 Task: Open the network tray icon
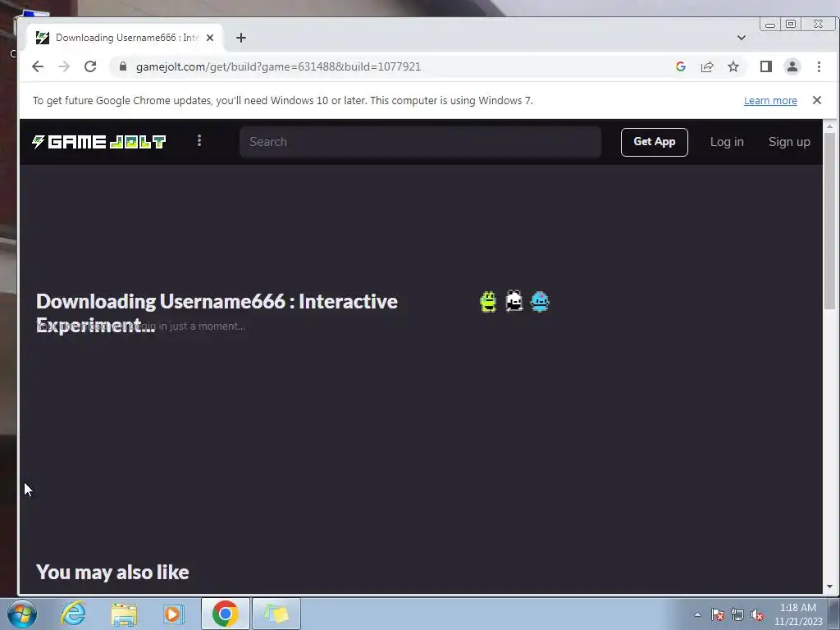click(737, 614)
